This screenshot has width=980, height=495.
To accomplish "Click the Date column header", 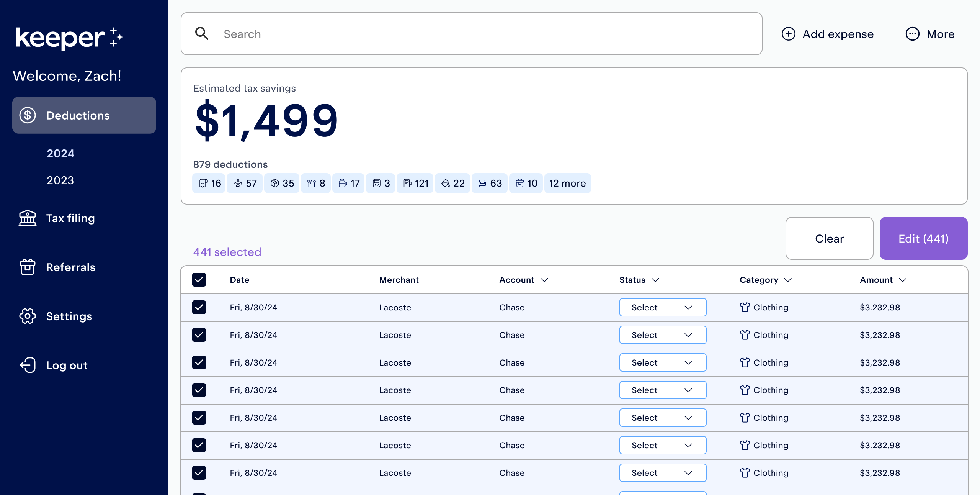I will click(240, 280).
